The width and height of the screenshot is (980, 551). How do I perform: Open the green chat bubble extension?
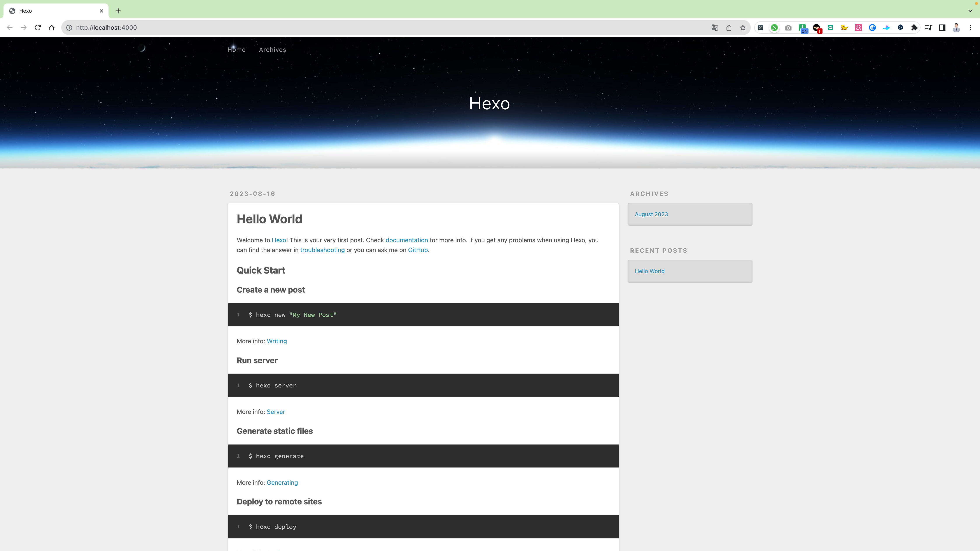click(x=831, y=27)
